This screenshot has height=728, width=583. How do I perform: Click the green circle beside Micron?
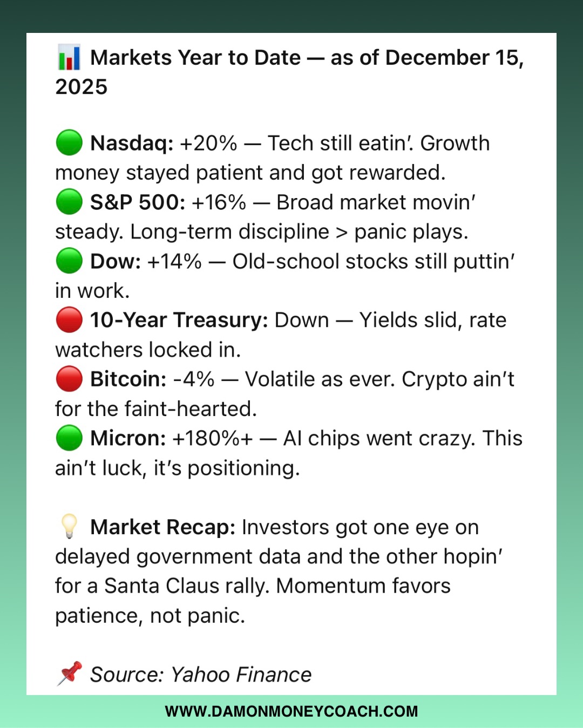(x=69, y=438)
